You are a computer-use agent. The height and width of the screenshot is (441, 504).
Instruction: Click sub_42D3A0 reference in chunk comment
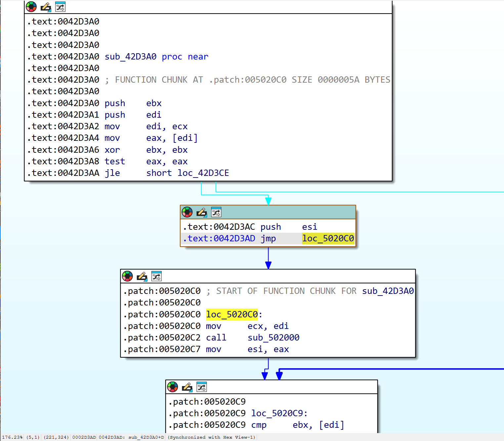coord(388,291)
